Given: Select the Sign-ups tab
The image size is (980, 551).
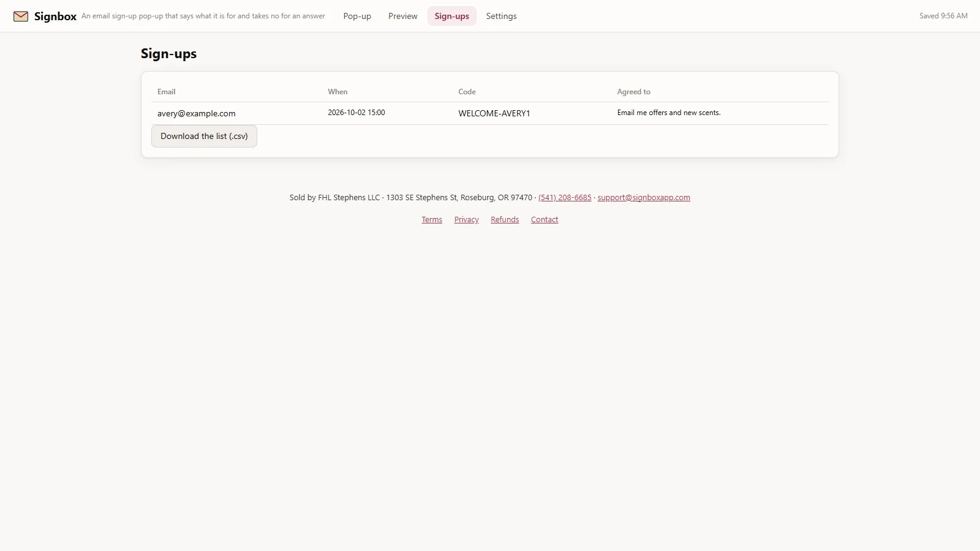Looking at the screenshot, I should (x=452, y=16).
